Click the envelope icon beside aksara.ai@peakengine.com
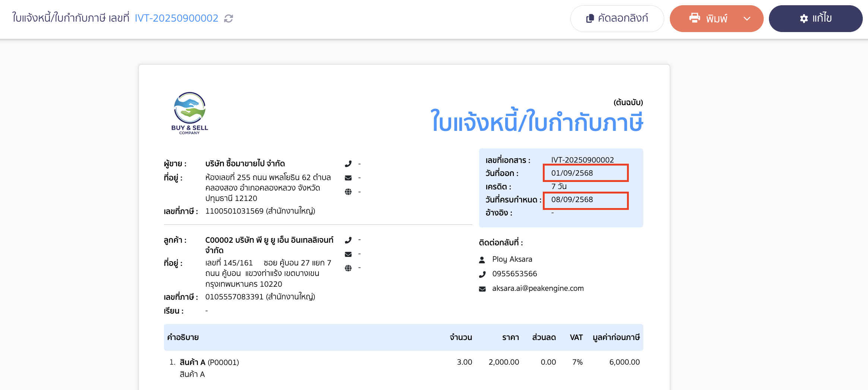 (x=482, y=289)
